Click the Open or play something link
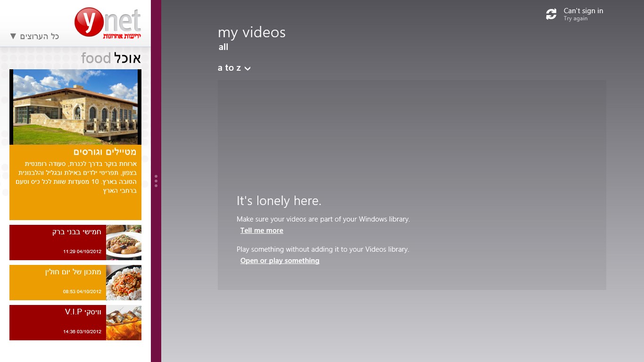This screenshot has height=362, width=644. pos(280,261)
